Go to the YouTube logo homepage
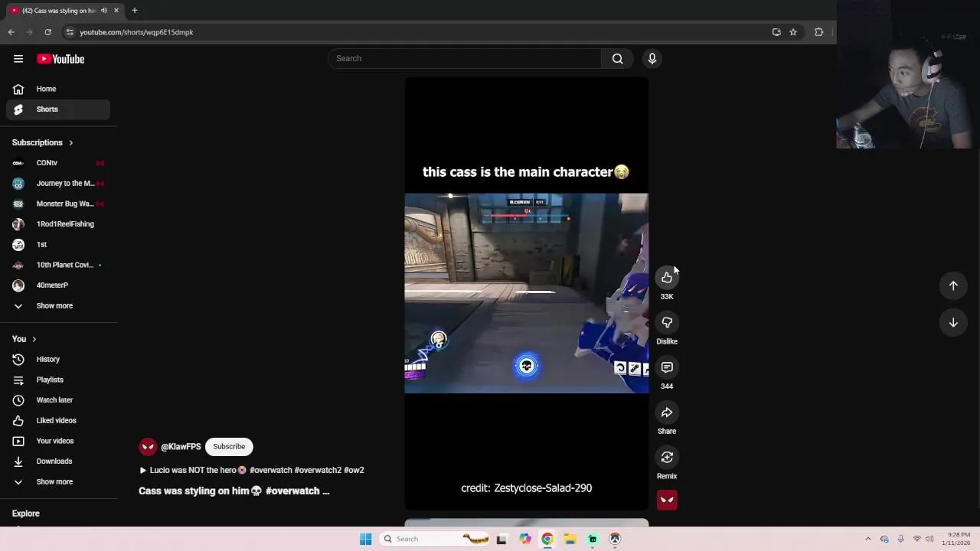The image size is (980, 551). [x=60, y=59]
